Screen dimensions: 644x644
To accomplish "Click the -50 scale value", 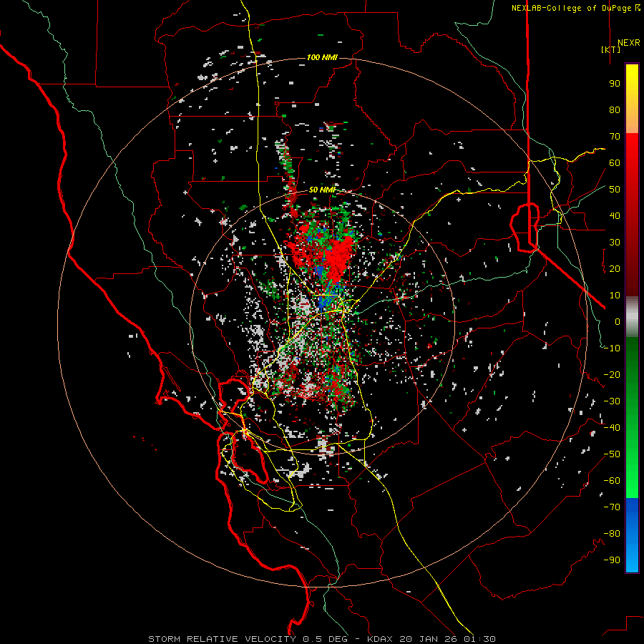I will point(612,454).
